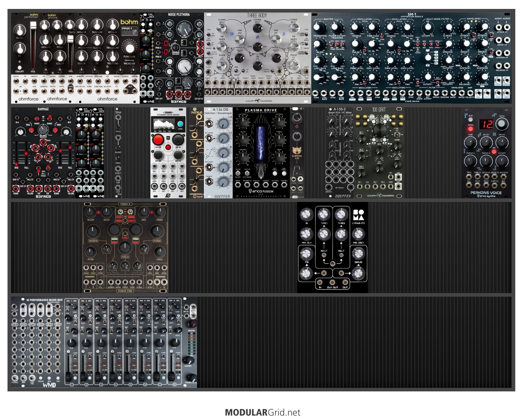Click the 100 GRIT module title

coord(379,110)
